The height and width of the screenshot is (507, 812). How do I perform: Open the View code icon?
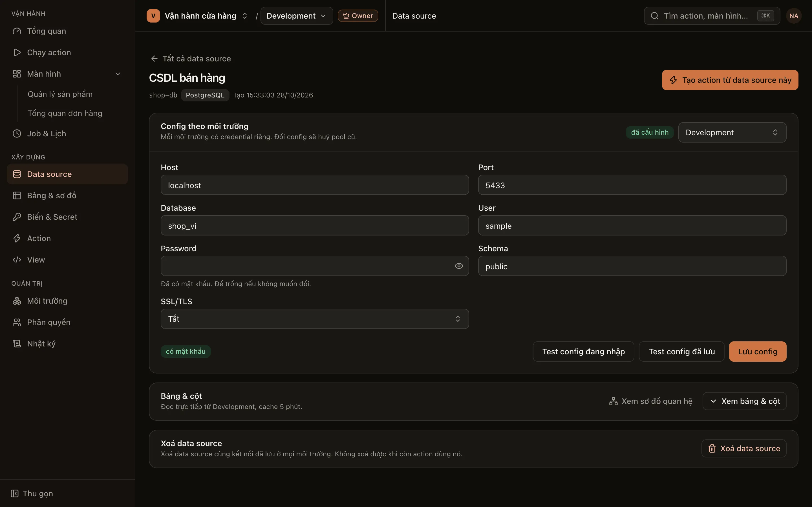point(17,260)
